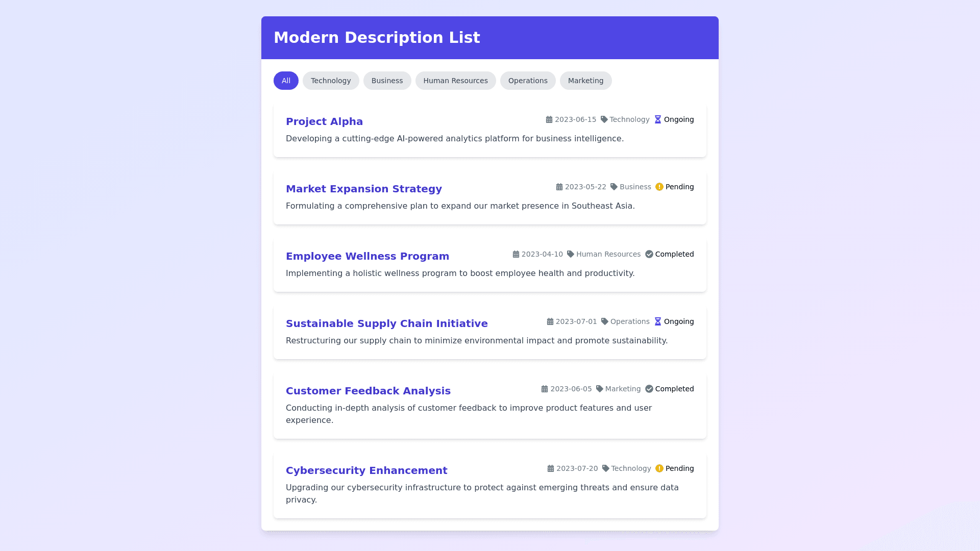This screenshot has height=551, width=980.
Task: Click the tag icon beside Business category
Action: pos(614,187)
